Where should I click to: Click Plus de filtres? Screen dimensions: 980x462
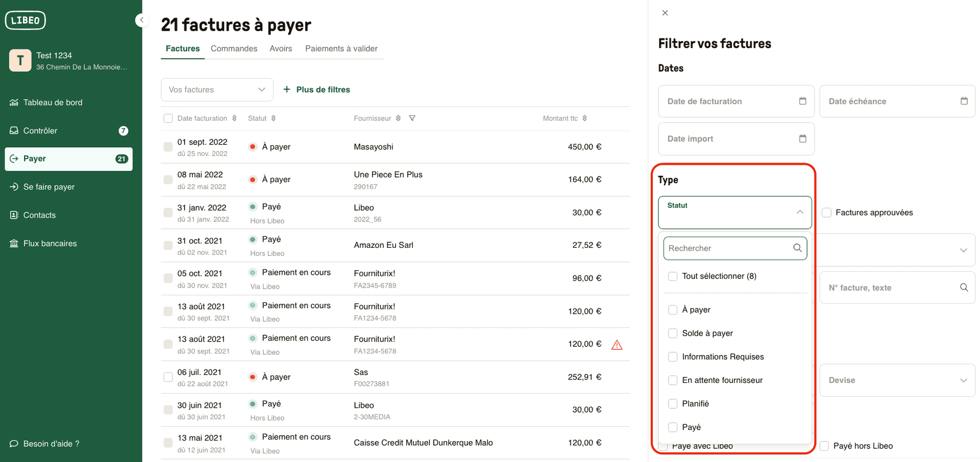(316, 89)
